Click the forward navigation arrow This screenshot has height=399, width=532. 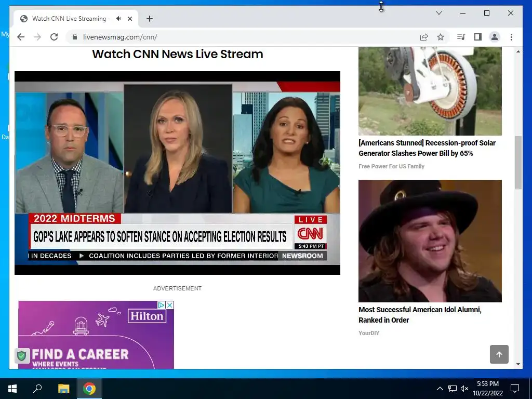(x=37, y=37)
